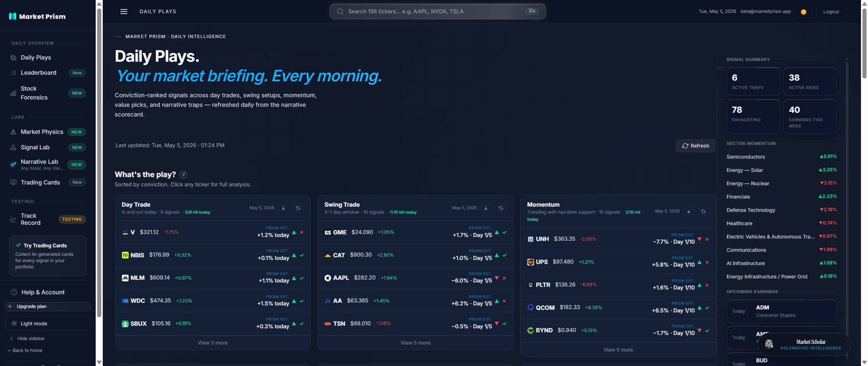Open the Active Risks summary tile

(810, 81)
